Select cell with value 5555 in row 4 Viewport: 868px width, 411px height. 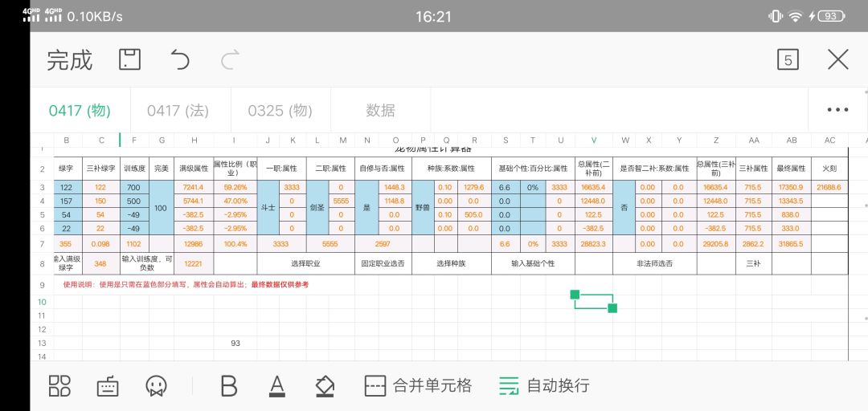[x=341, y=201]
